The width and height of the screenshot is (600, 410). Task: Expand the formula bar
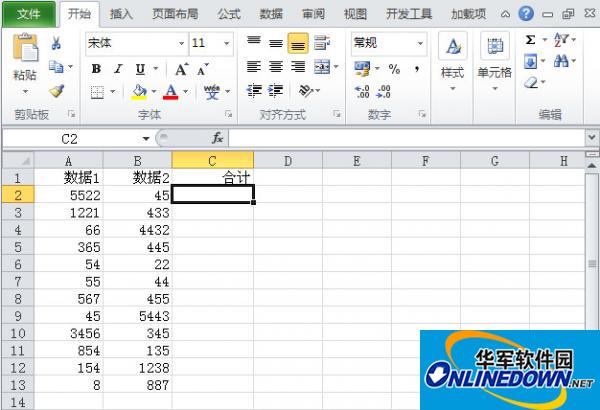pyautogui.click(x=592, y=137)
